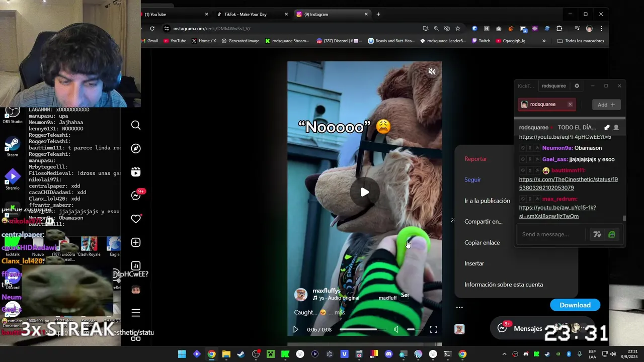Viewport: 644px width, 362px height.
Task: Open the Reels icon in Instagram sidebar
Action: click(x=136, y=172)
